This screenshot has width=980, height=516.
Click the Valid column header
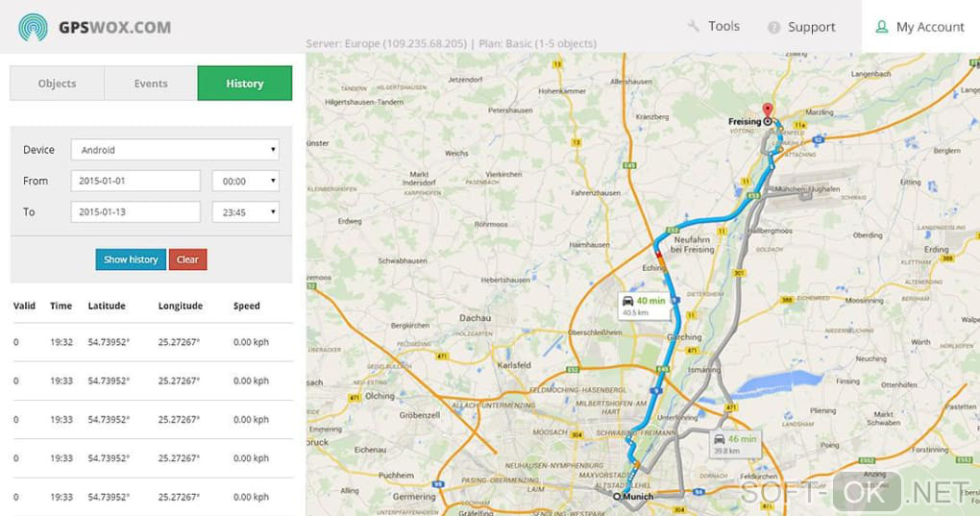(x=24, y=306)
